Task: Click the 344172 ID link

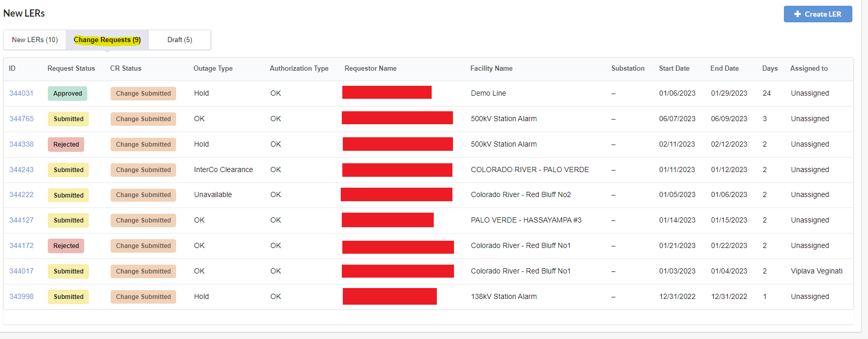Action: click(21, 246)
